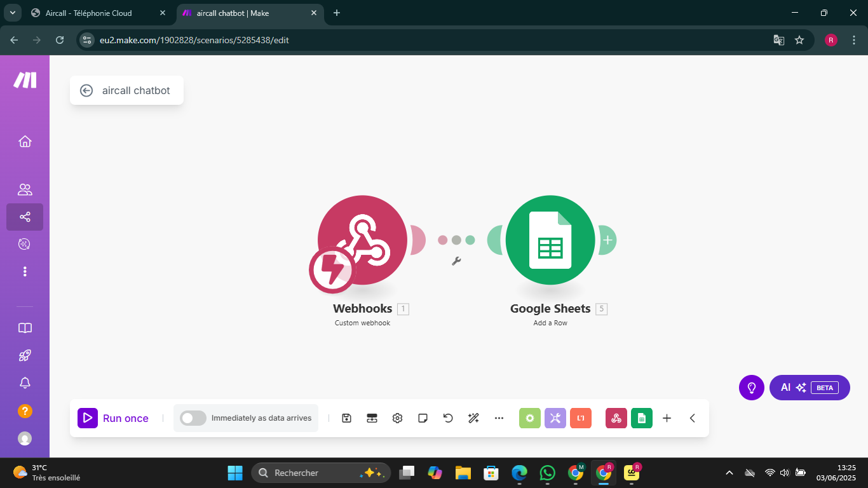
Task: Click the Immediately as data arrives label
Action: [x=261, y=418]
